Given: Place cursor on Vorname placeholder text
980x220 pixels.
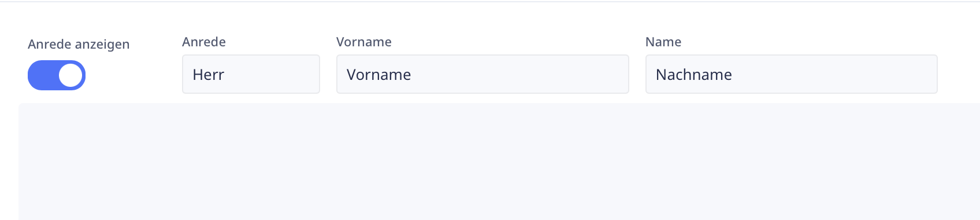Looking at the screenshot, I should (x=378, y=75).
